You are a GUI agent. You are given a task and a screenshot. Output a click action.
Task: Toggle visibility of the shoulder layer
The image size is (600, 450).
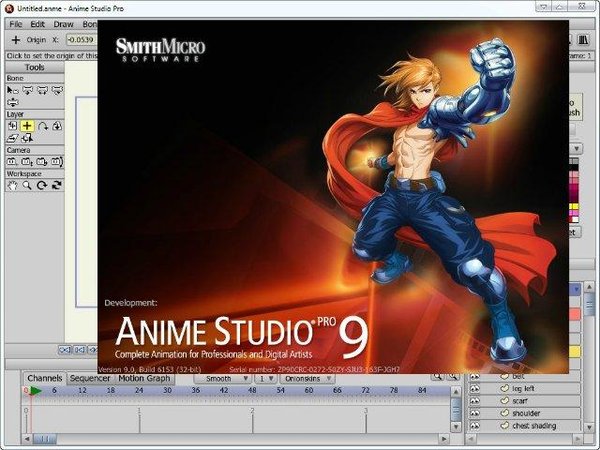pos(474,413)
